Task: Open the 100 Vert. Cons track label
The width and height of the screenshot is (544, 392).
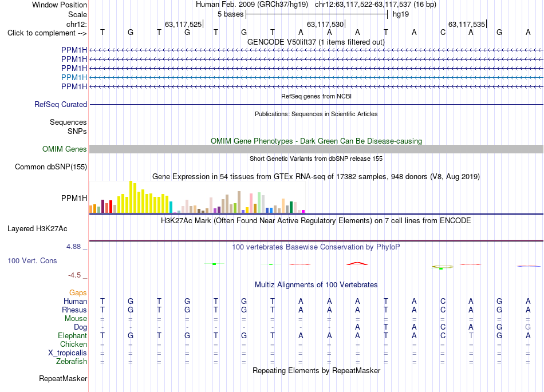Action: point(32,260)
